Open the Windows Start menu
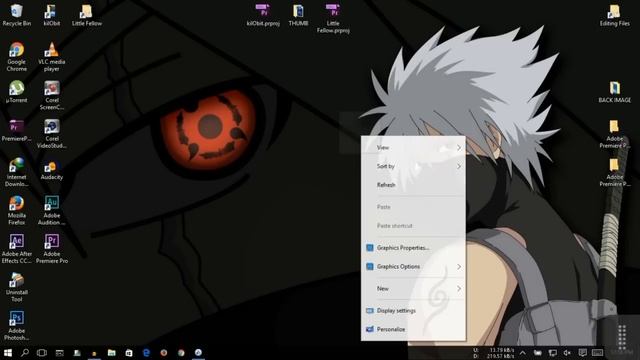 7,353
